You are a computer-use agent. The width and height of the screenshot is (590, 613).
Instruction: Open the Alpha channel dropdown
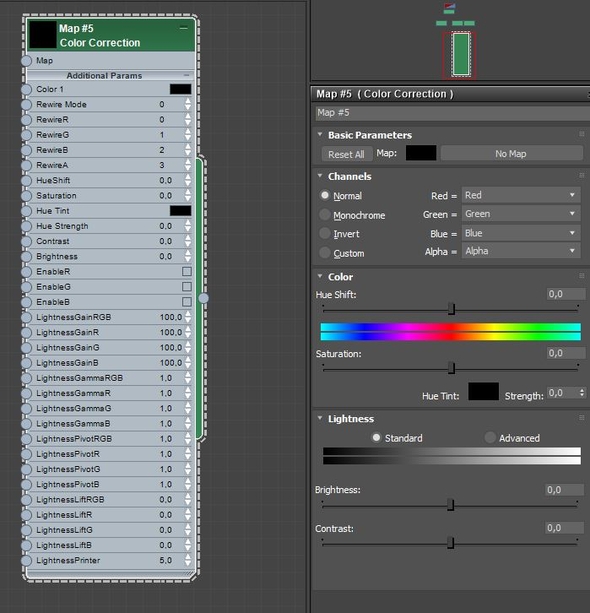click(x=521, y=251)
